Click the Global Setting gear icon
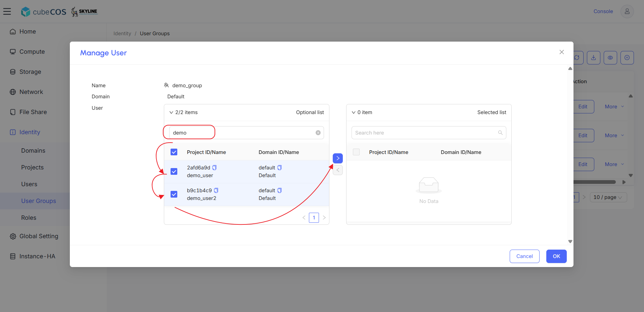 13,236
